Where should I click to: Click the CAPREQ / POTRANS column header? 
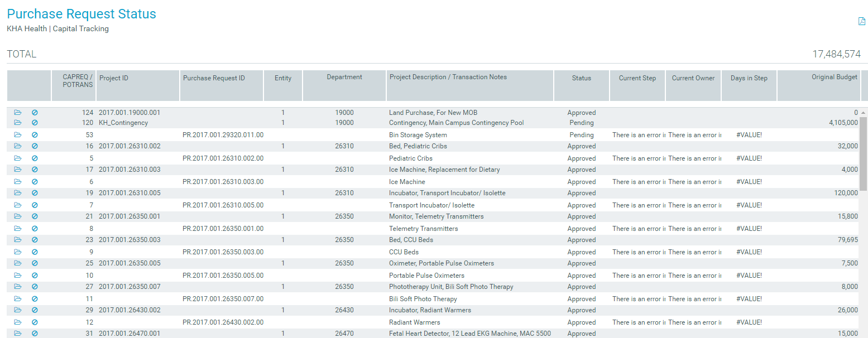(74, 85)
